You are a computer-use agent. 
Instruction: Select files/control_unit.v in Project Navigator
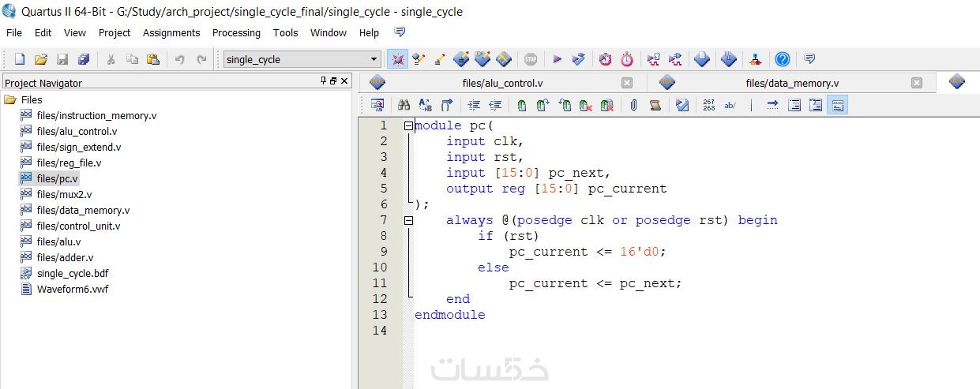pyautogui.click(x=78, y=226)
